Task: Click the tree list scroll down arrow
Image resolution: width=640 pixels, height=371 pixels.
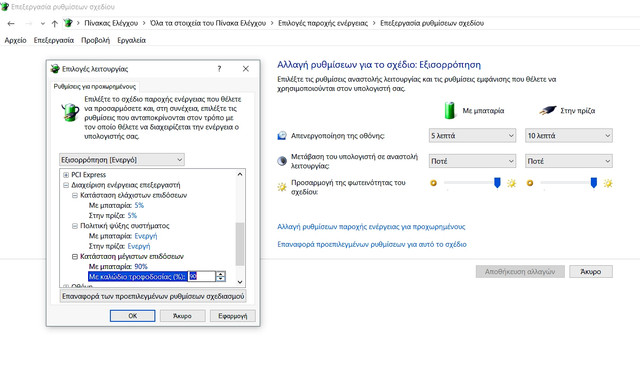Action: (x=240, y=282)
